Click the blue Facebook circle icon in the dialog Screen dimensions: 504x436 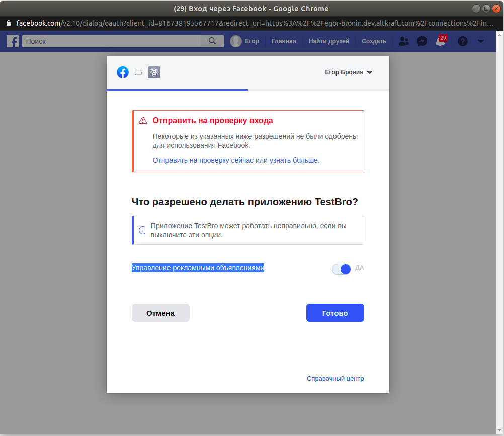123,72
